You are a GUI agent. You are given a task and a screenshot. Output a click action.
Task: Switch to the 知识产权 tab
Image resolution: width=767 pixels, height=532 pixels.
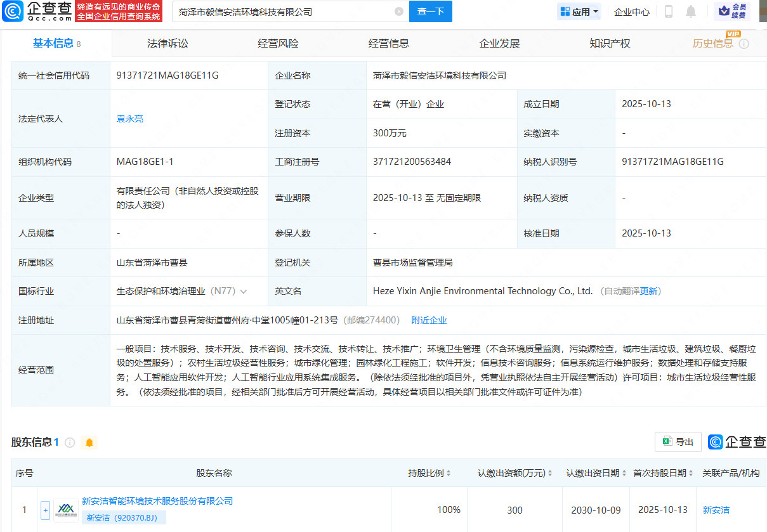pyautogui.click(x=610, y=44)
